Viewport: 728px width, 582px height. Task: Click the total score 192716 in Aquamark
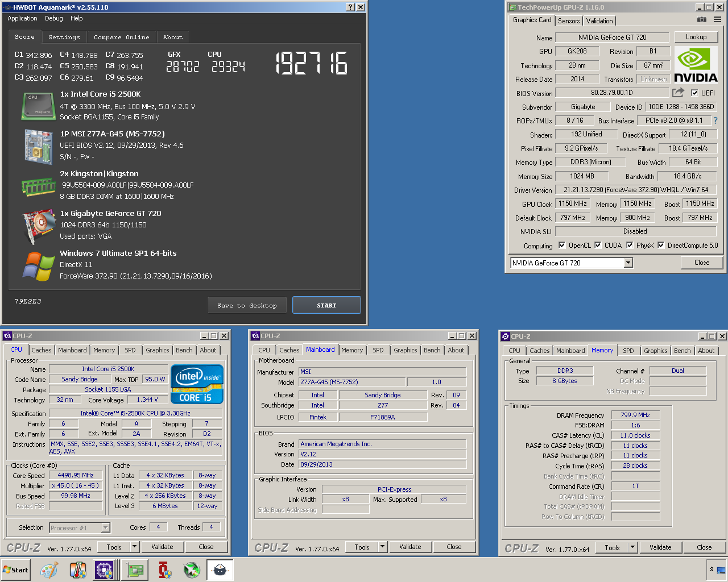point(312,63)
